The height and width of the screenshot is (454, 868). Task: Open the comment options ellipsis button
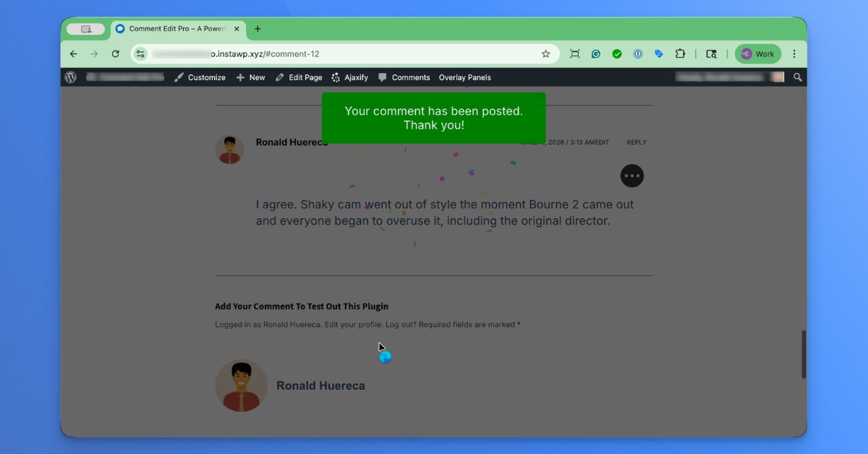click(631, 176)
